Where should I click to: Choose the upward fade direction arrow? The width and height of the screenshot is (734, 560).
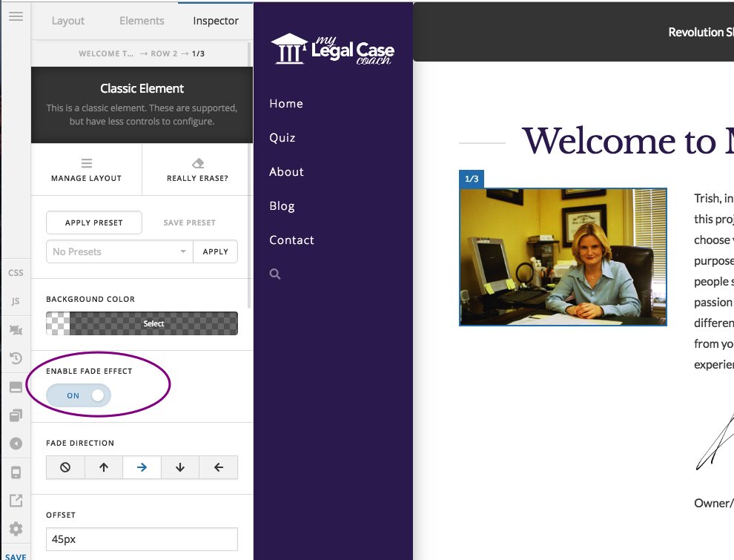pos(104,467)
